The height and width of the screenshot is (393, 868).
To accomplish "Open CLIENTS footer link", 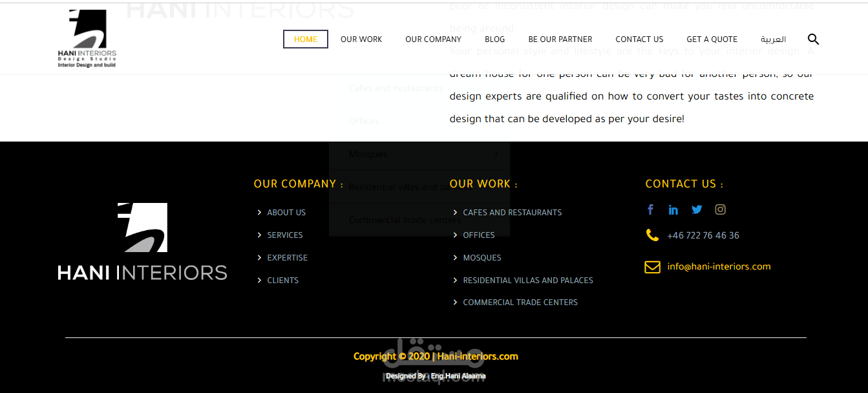I will coord(283,281).
